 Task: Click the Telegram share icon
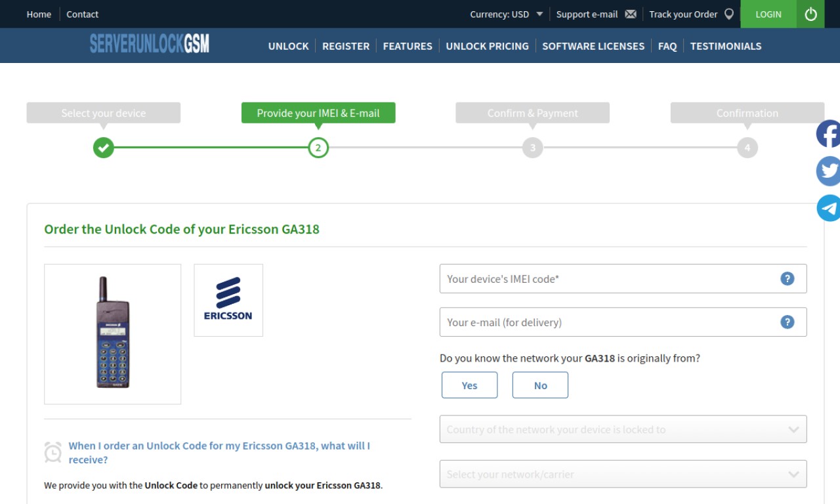click(828, 208)
